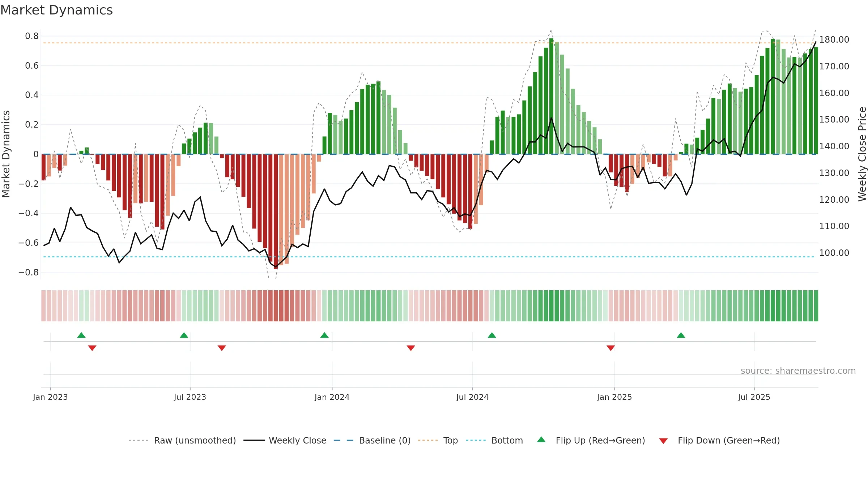
Task: Click the 140.00 price axis label
Action: click(x=834, y=146)
